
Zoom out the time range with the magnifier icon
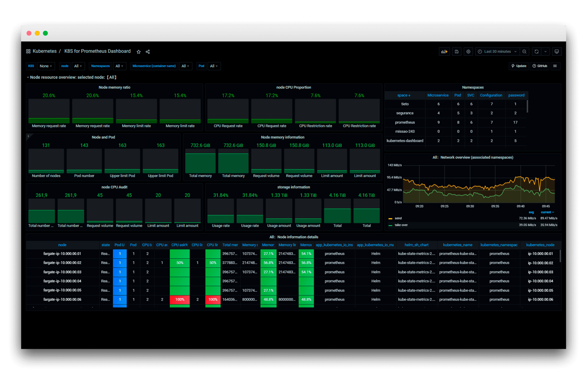tap(525, 51)
